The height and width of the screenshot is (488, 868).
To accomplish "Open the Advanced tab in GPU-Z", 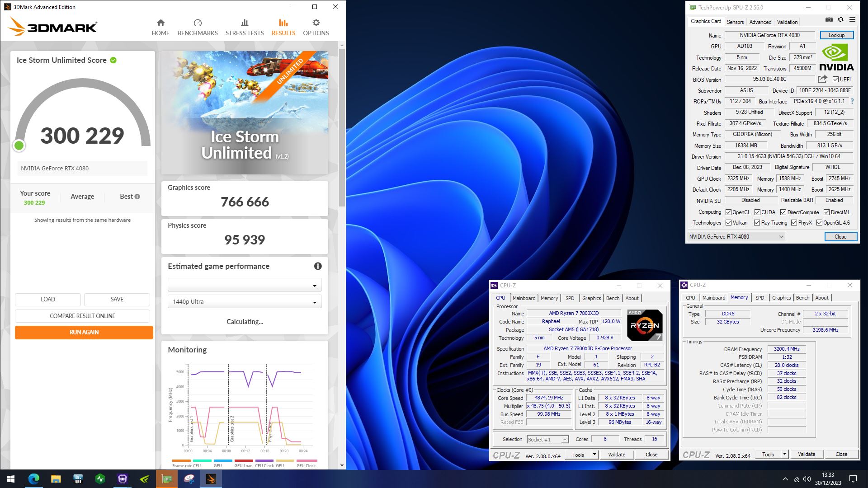I will (x=760, y=22).
